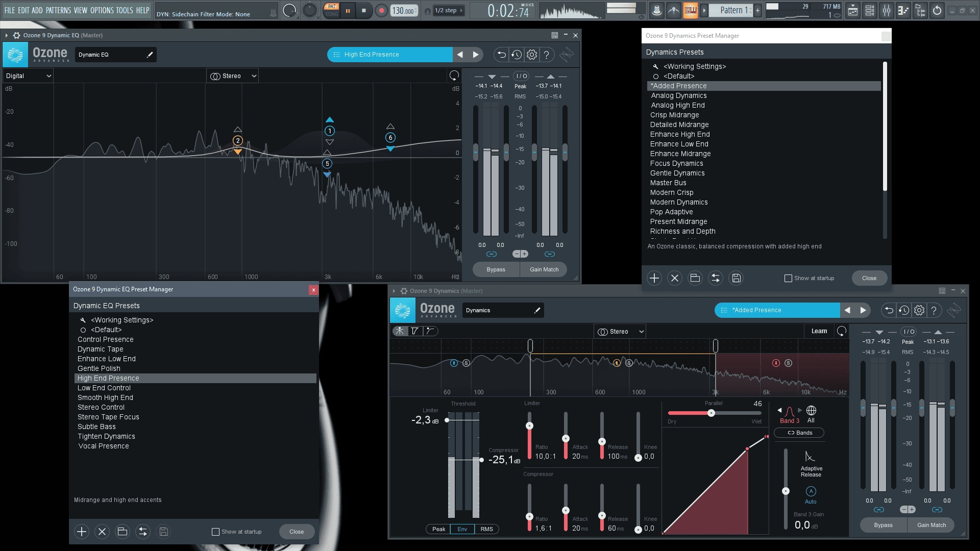
Task: Open help icon in Dynamic EQ header
Action: pos(547,55)
